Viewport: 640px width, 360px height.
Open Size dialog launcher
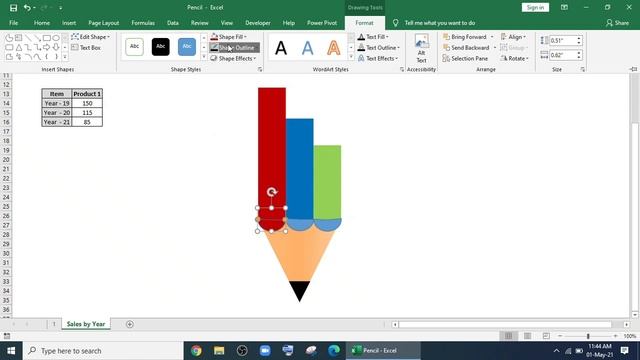(582, 70)
